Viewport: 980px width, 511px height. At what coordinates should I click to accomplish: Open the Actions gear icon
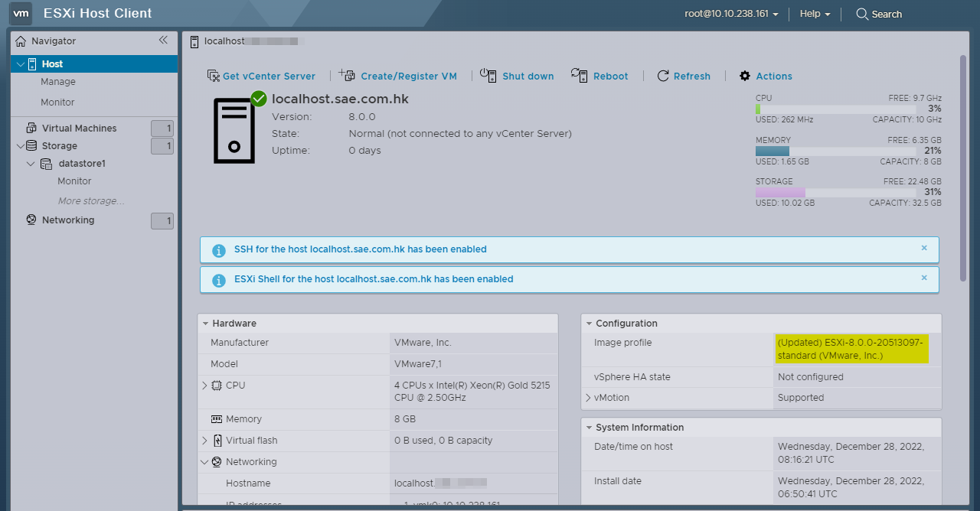pyautogui.click(x=745, y=76)
